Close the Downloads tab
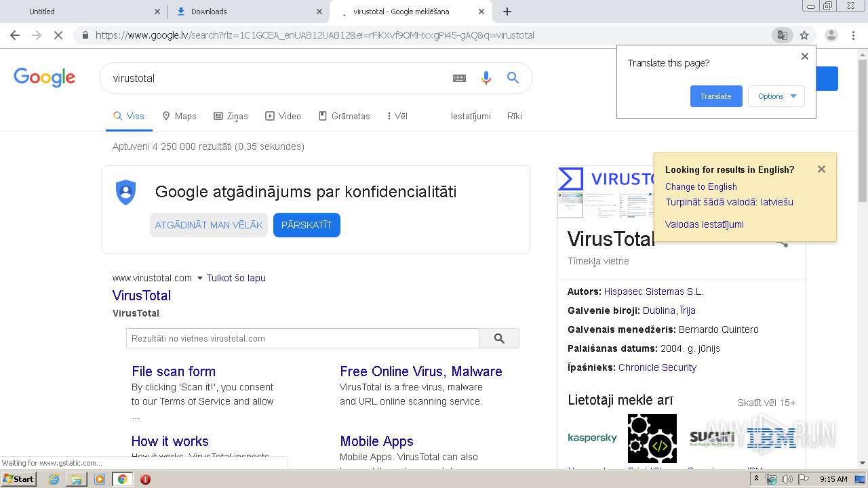The image size is (868, 488). [319, 12]
